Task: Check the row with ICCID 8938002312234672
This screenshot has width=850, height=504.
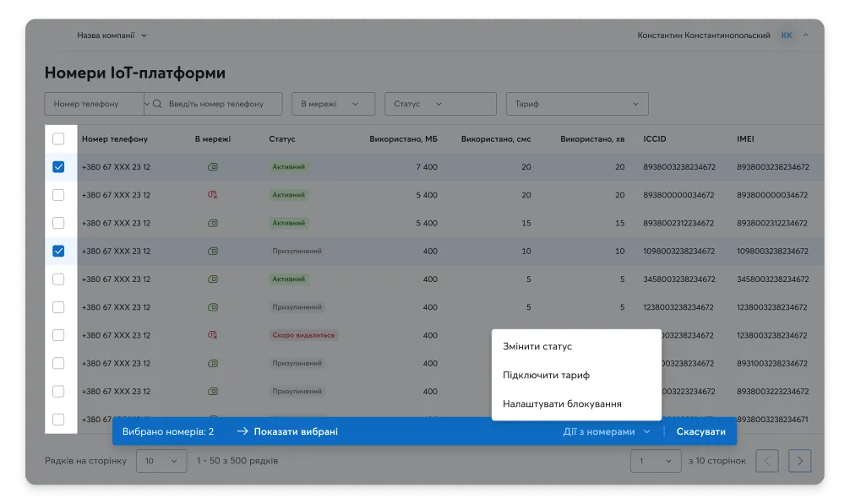Action: tap(58, 223)
